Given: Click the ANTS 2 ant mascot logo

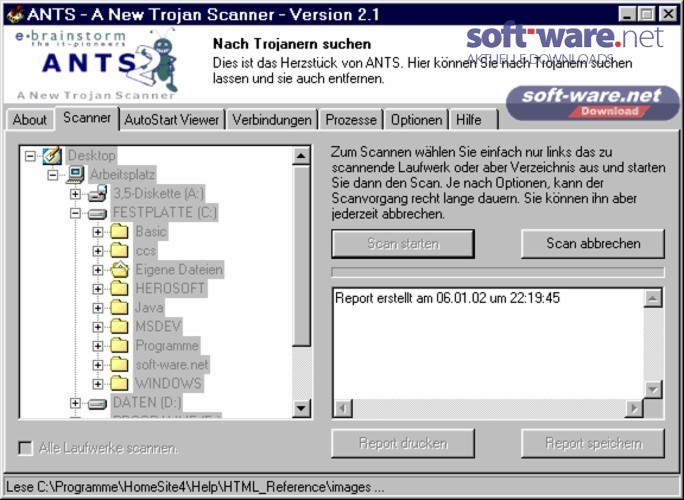Looking at the screenshot, I should [x=152, y=59].
